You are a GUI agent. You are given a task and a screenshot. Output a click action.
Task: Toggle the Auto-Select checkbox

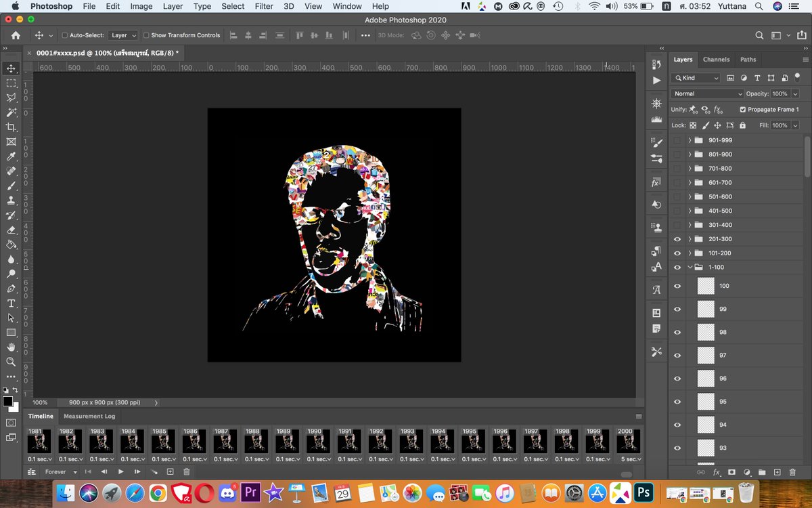pyautogui.click(x=65, y=35)
